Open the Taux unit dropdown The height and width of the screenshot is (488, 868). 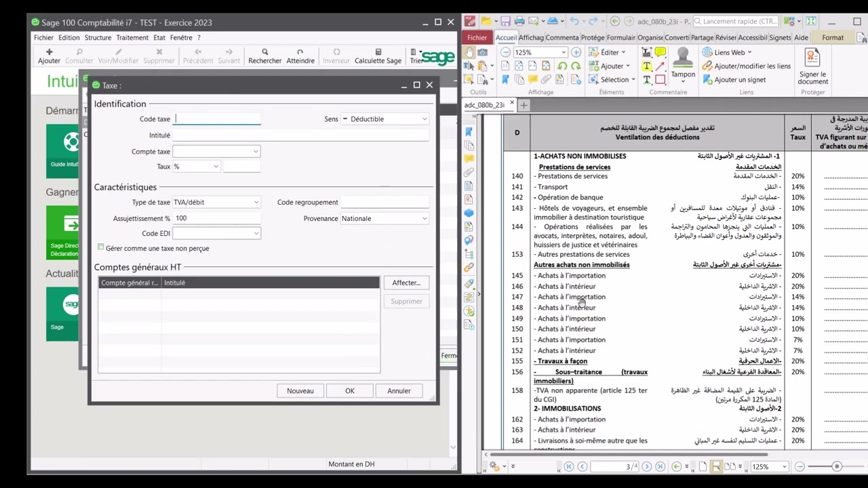(197, 166)
